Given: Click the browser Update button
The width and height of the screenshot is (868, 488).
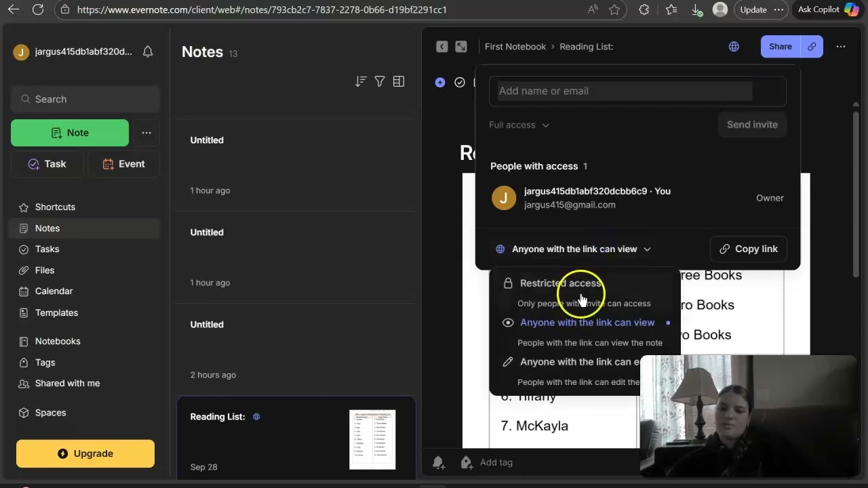Looking at the screenshot, I should click(753, 9).
